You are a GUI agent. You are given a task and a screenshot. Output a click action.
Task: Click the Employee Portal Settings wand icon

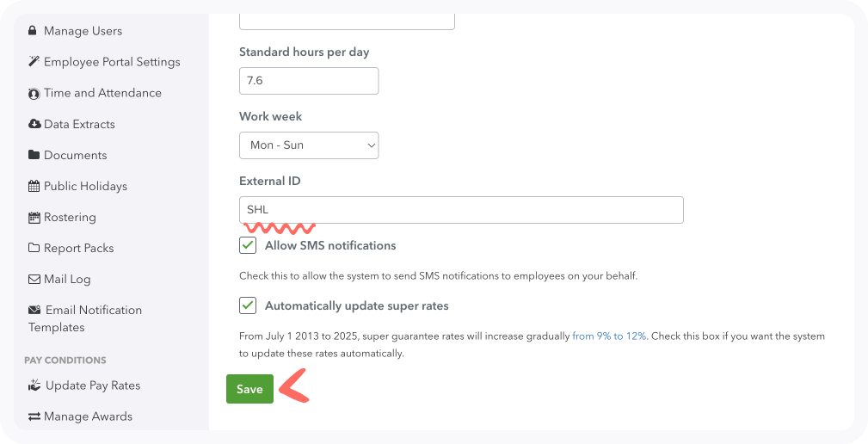(x=34, y=62)
